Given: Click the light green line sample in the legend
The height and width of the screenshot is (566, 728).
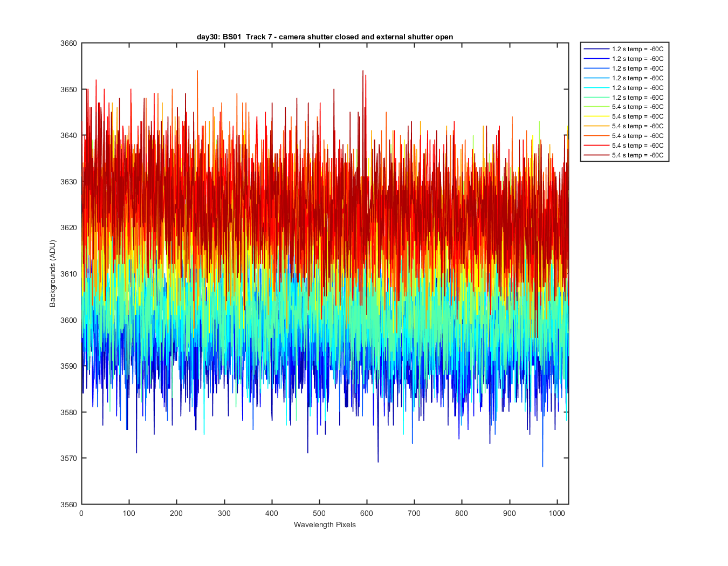Looking at the screenshot, I should (596, 107).
